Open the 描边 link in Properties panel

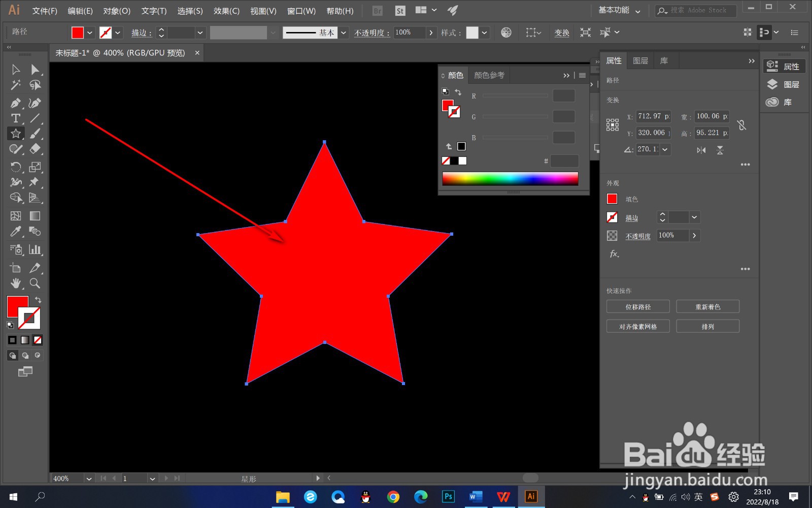point(631,218)
